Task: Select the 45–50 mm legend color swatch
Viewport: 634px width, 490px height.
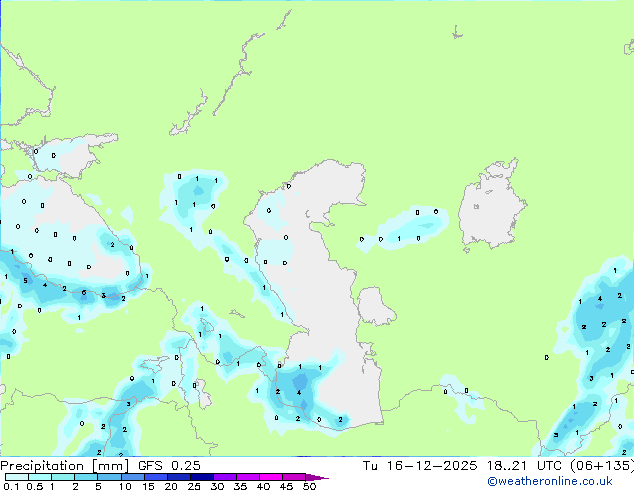Action: click(x=294, y=477)
